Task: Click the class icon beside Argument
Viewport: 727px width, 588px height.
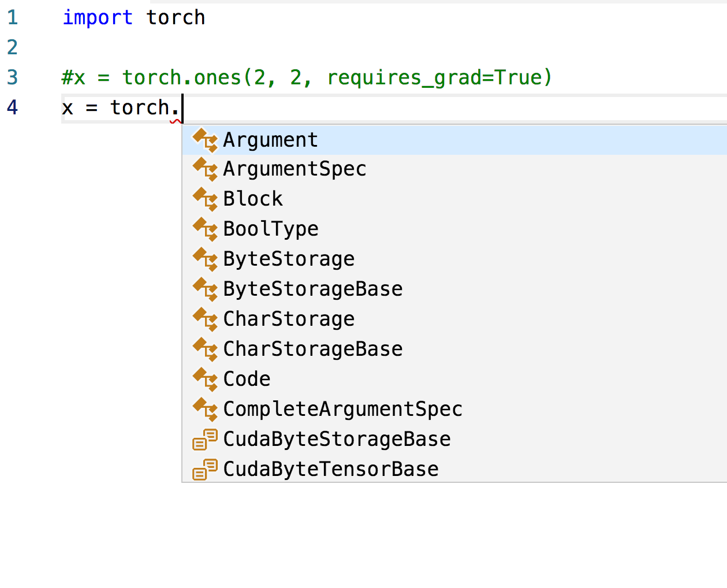Action: click(x=205, y=140)
